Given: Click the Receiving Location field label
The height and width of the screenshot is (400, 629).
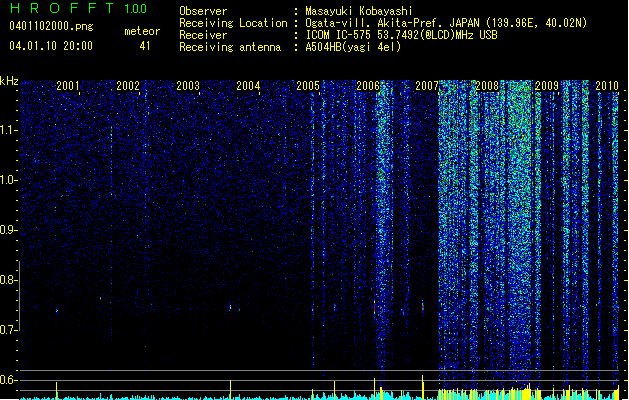Looking at the screenshot, I should click(233, 23).
